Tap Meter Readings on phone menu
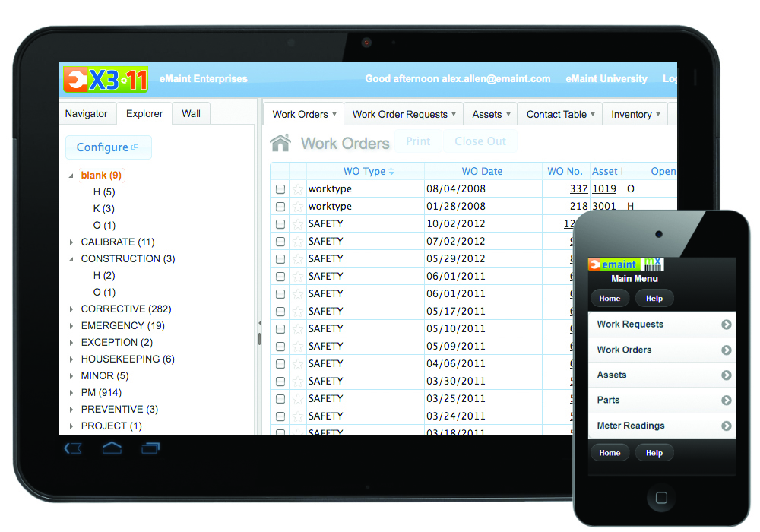The width and height of the screenshot is (760, 532). click(662, 426)
